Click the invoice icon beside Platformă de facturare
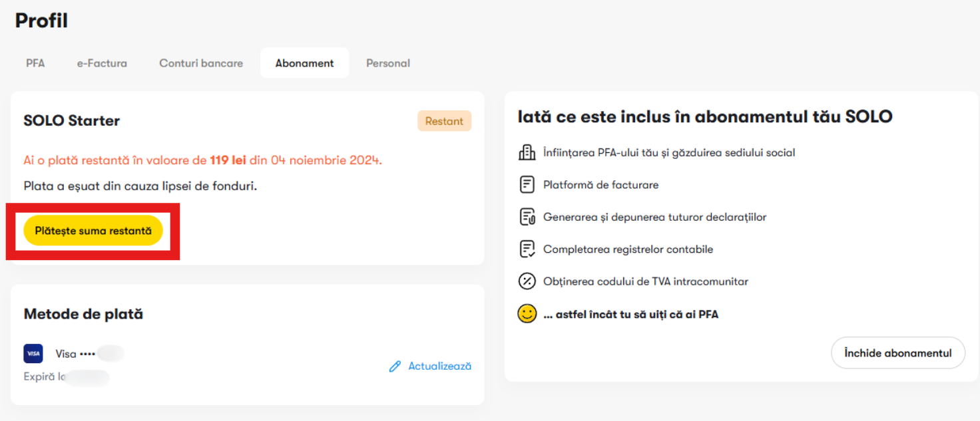Image resolution: width=980 pixels, height=421 pixels. 527,185
